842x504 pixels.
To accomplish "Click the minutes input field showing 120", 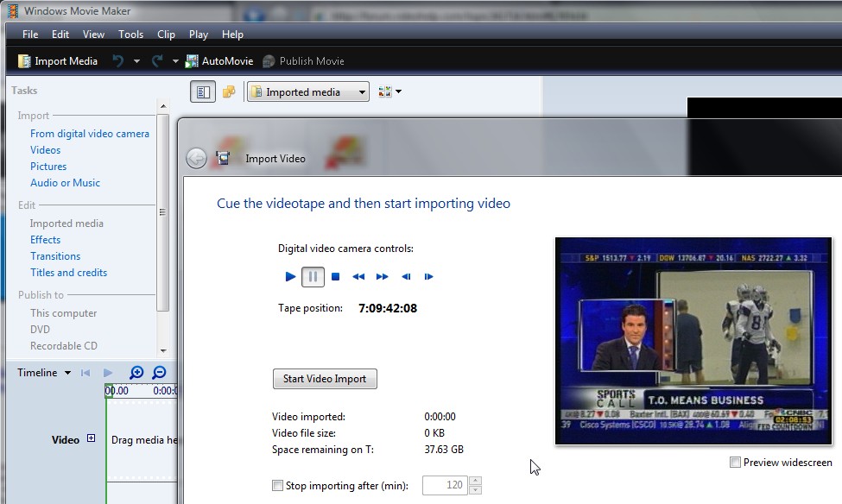I will pyautogui.click(x=445, y=485).
